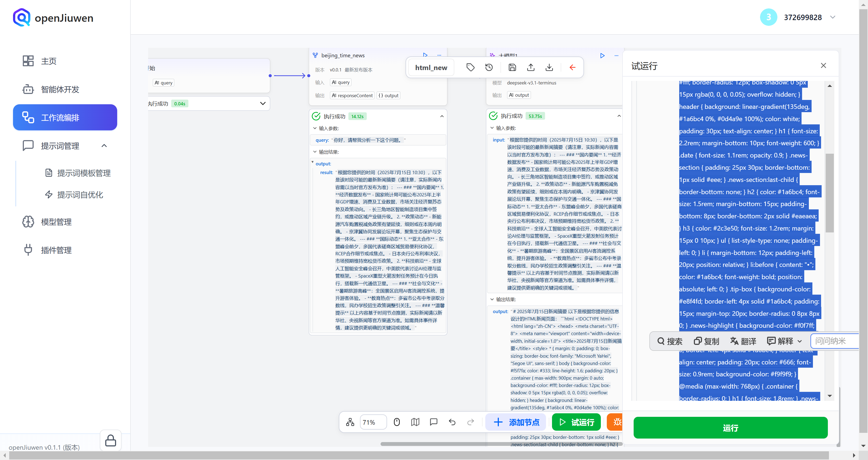The height and width of the screenshot is (460, 868).
Task: Click the red back arrow icon
Action: point(572,67)
